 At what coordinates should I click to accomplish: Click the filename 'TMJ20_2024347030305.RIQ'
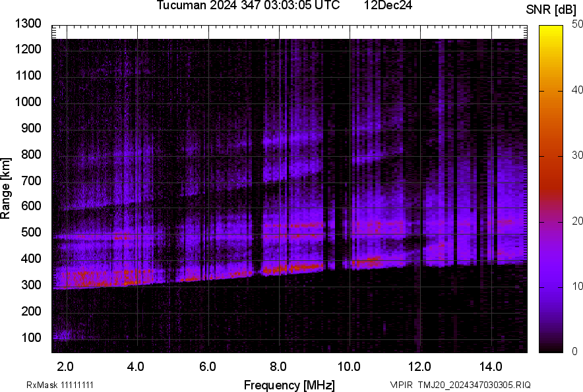point(474,385)
